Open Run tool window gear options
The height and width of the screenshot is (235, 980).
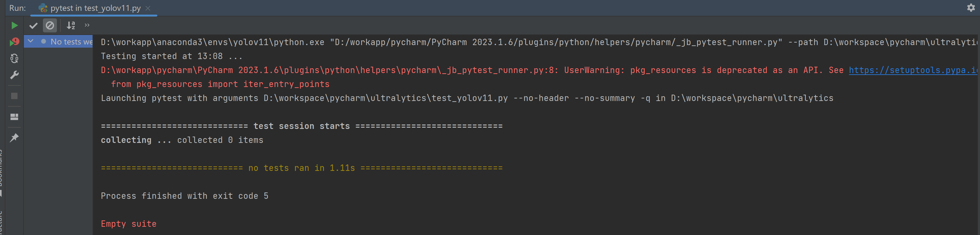coord(970,8)
